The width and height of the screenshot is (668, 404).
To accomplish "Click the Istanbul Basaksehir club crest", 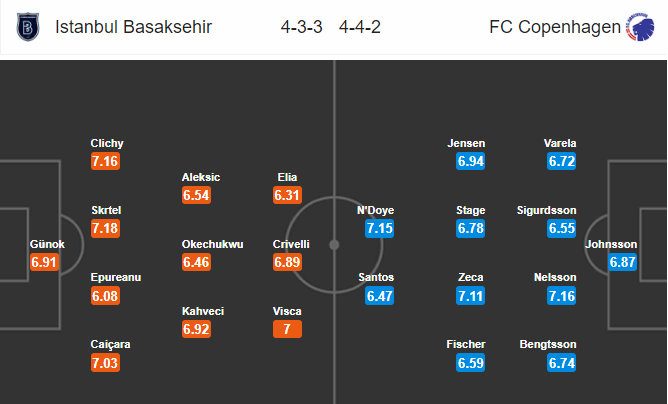I will [x=28, y=27].
